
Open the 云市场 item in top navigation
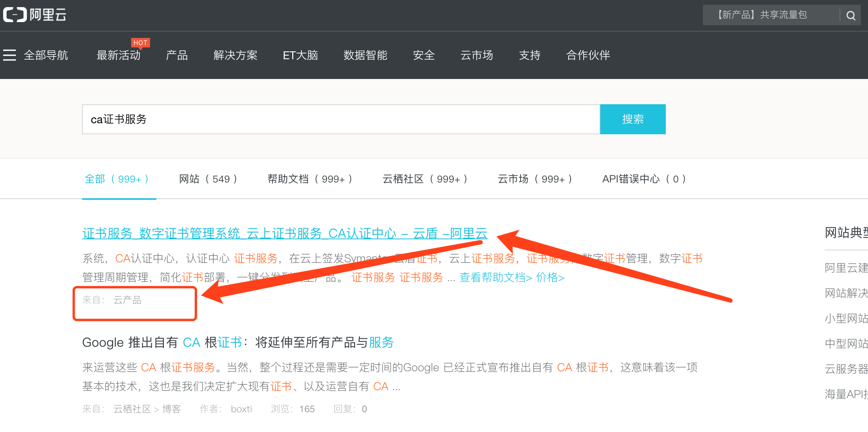coord(477,55)
